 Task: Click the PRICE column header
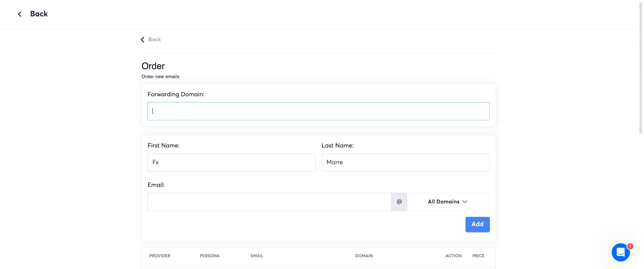click(478, 256)
